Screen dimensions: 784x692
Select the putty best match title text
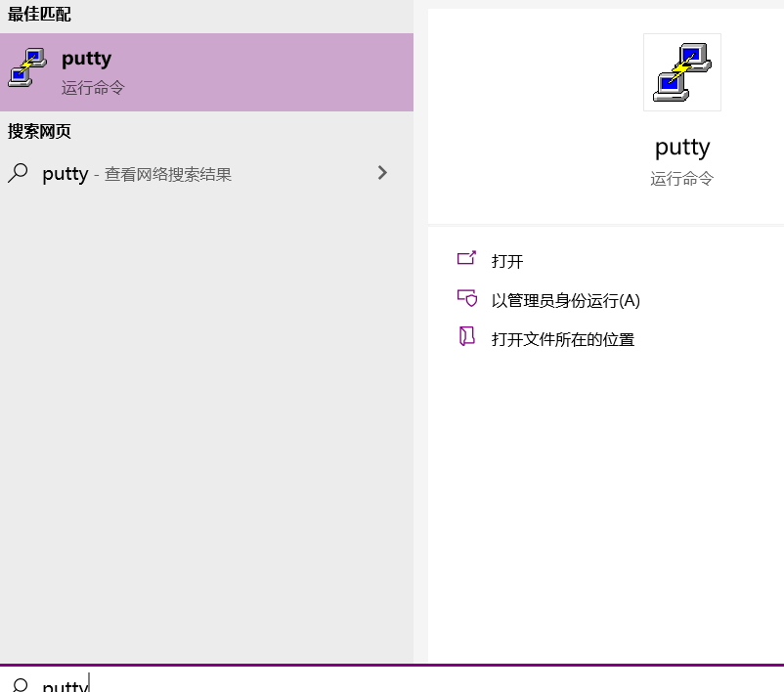pos(86,59)
